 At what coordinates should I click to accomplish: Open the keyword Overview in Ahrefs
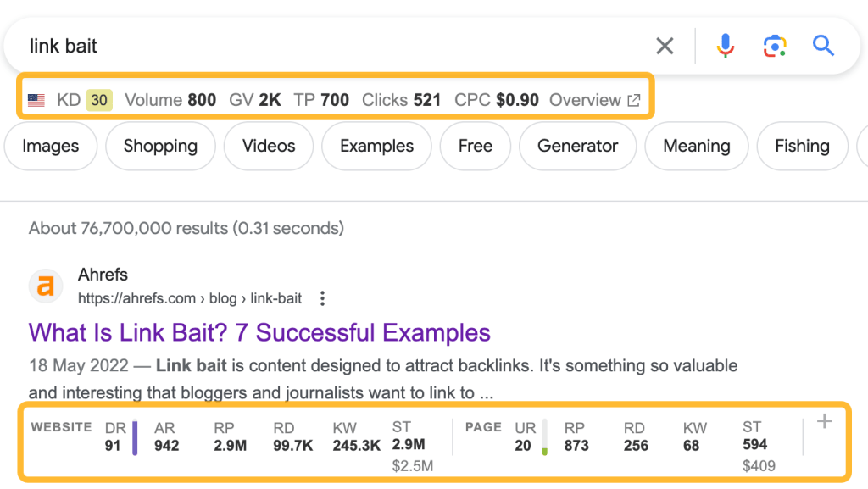click(x=586, y=99)
